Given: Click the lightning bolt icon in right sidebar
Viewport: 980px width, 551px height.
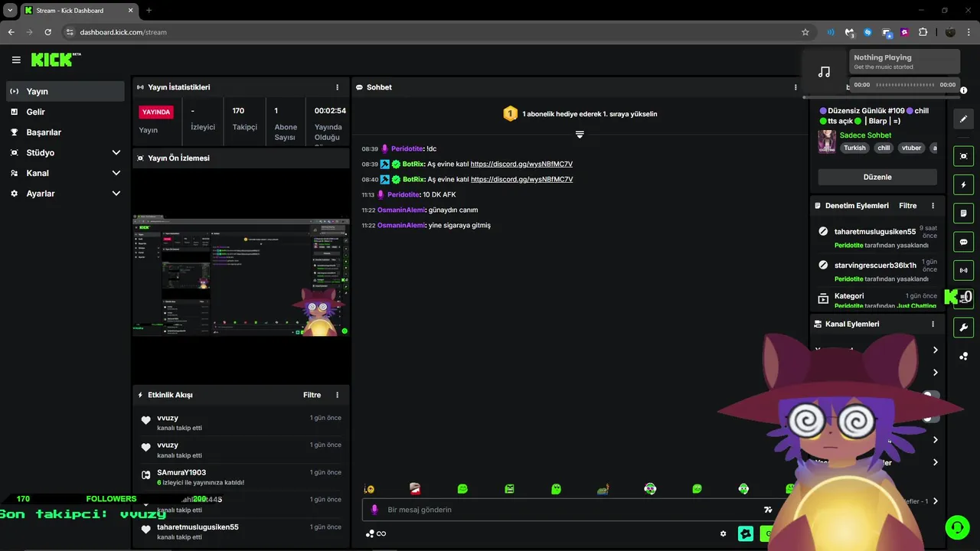Looking at the screenshot, I should 963,184.
